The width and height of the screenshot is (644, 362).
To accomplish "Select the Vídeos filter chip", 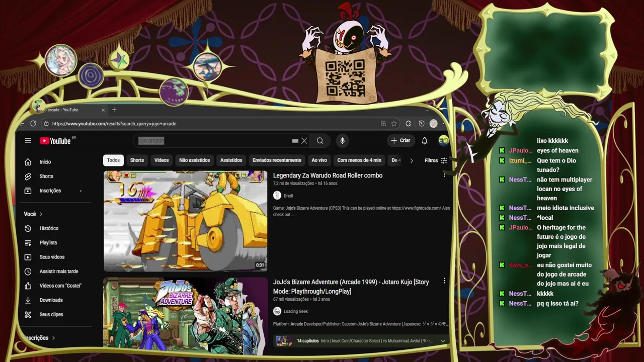I will (x=162, y=160).
